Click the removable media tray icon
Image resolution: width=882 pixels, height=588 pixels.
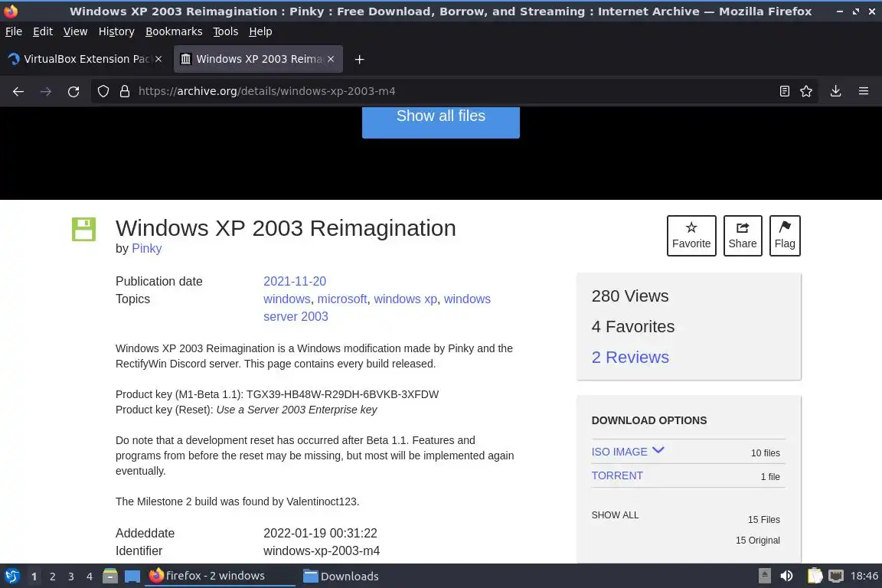tap(764, 576)
